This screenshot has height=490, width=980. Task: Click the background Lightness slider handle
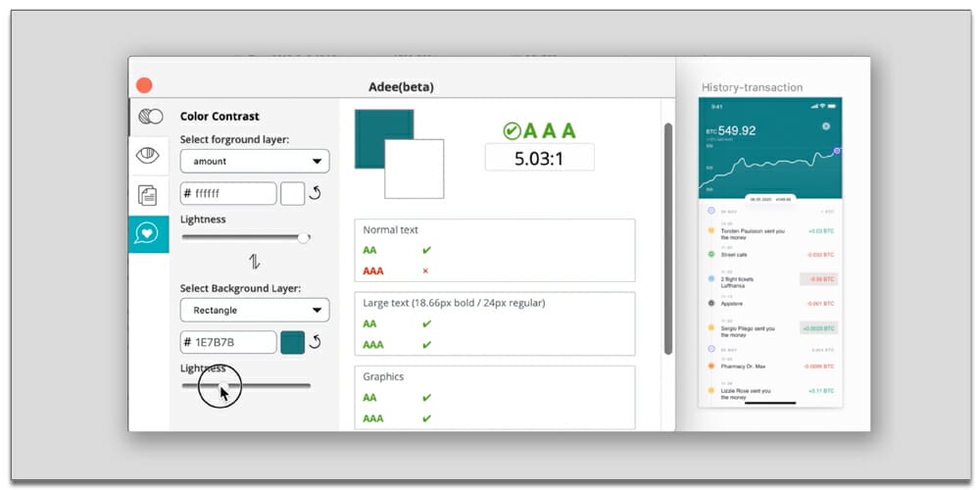tap(221, 386)
